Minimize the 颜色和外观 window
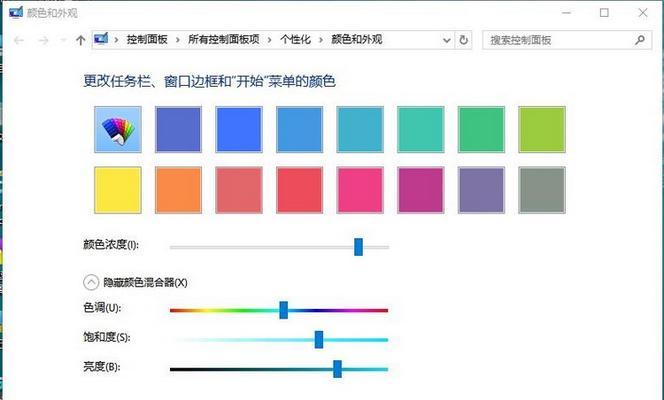The image size is (664, 400). (566, 13)
